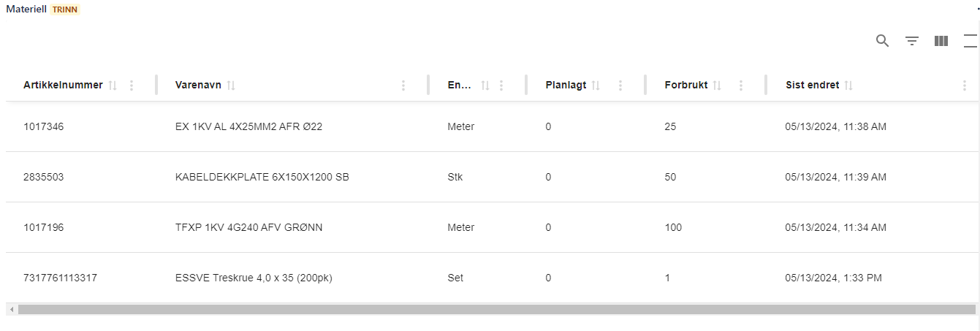
Task: Select the ESSVE Treskrue row
Action: coord(254,278)
